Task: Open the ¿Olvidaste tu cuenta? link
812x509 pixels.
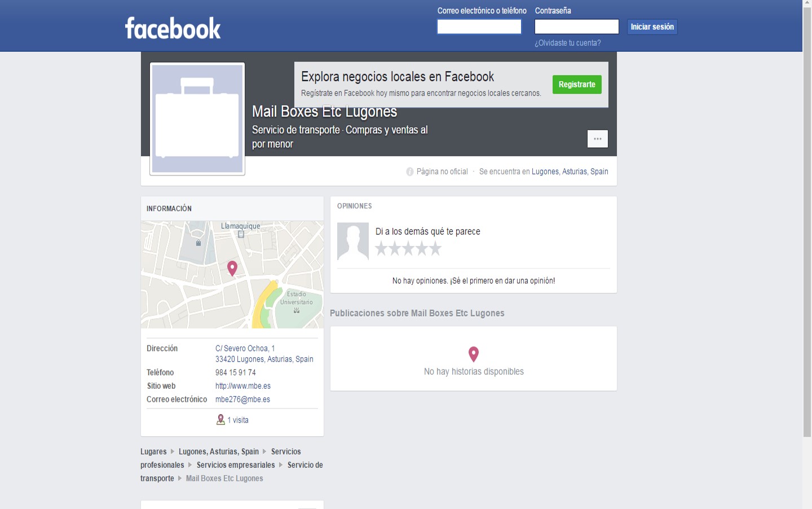Action: 567,43
